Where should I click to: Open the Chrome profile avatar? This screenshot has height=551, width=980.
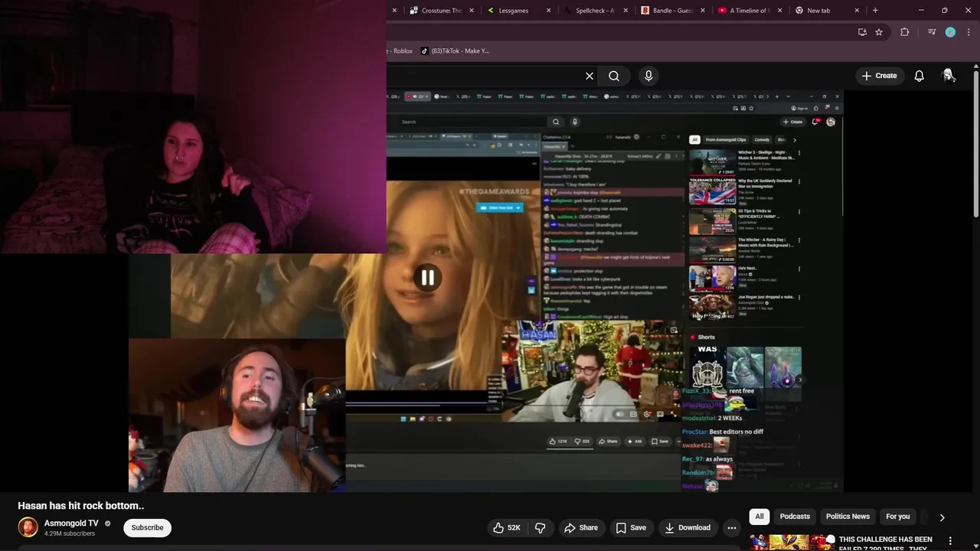coord(950,32)
